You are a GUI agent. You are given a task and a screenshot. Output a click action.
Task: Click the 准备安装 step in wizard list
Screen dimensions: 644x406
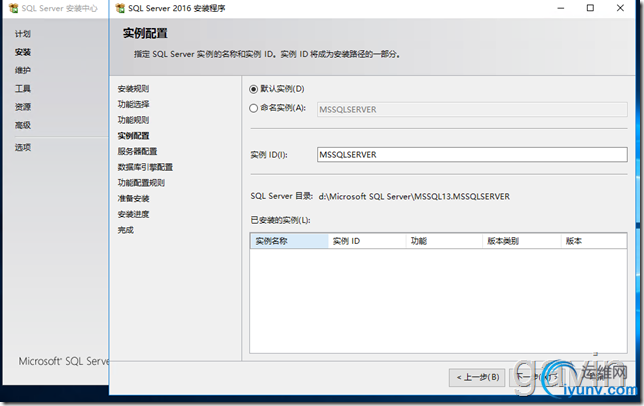(x=133, y=198)
